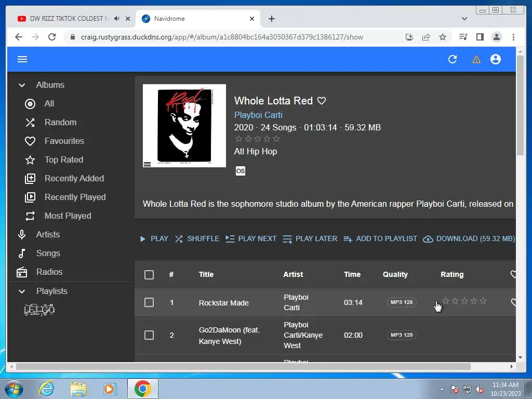532x399 pixels.
Task: Click the PLAY NEXT button
Action: (x=251, y=239)
